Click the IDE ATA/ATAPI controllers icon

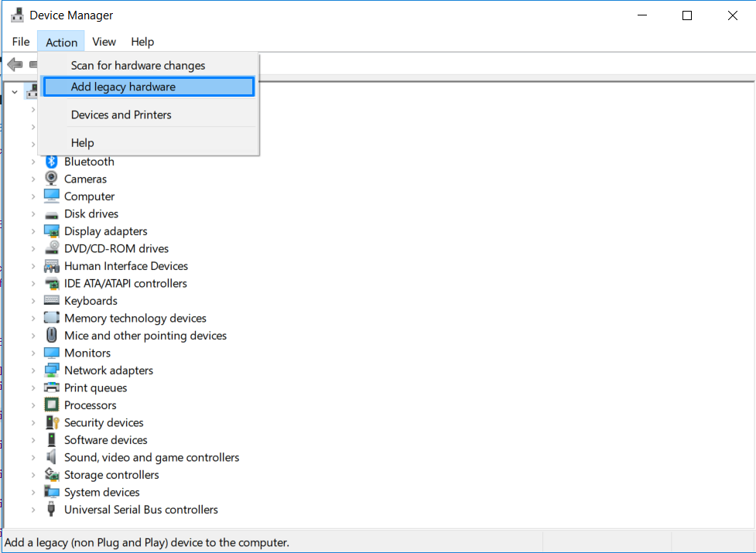(51, 283)
